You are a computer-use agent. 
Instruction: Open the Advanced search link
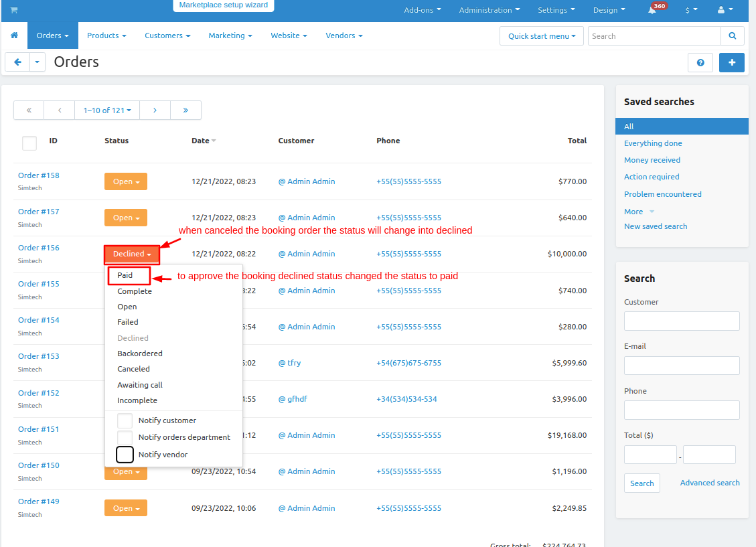tap(710, 483)
